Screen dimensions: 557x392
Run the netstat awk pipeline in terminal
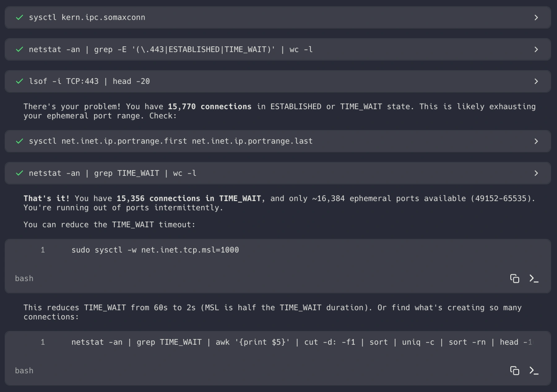pyautogui.click(x=533, y=370)
